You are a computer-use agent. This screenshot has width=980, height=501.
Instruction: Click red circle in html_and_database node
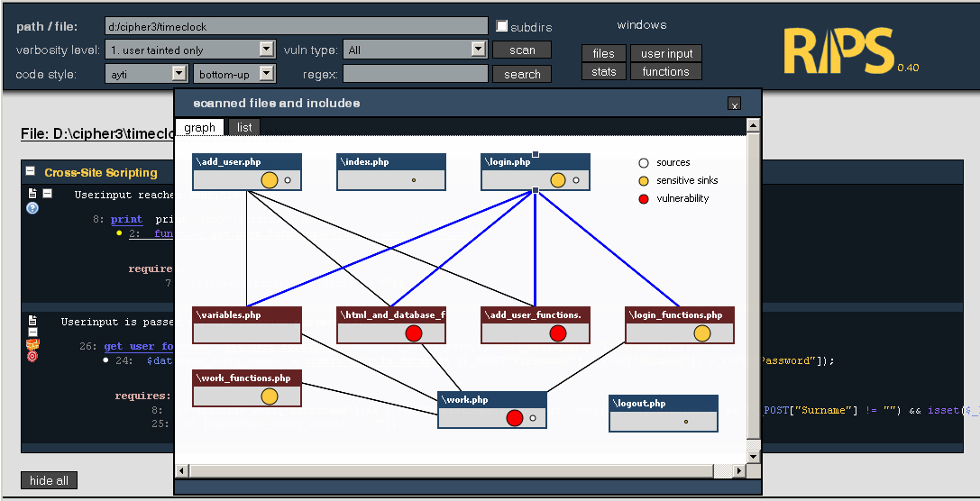point(414,333)
